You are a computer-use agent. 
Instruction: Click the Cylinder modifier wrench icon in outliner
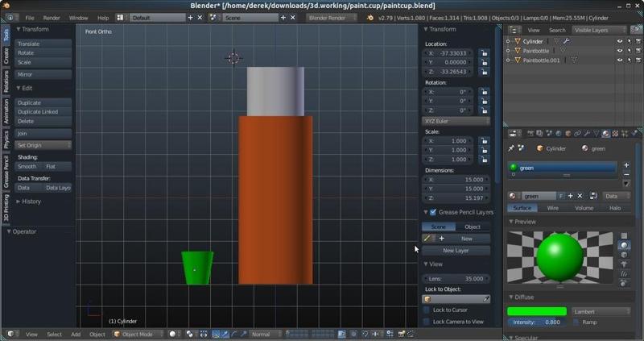(566, 41)
